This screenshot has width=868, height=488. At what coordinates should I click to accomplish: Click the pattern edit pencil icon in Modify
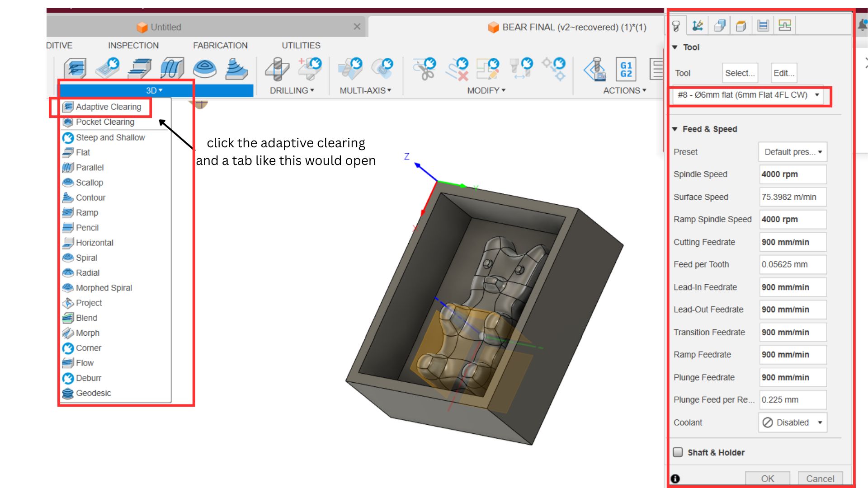click(x=488, y=69)
